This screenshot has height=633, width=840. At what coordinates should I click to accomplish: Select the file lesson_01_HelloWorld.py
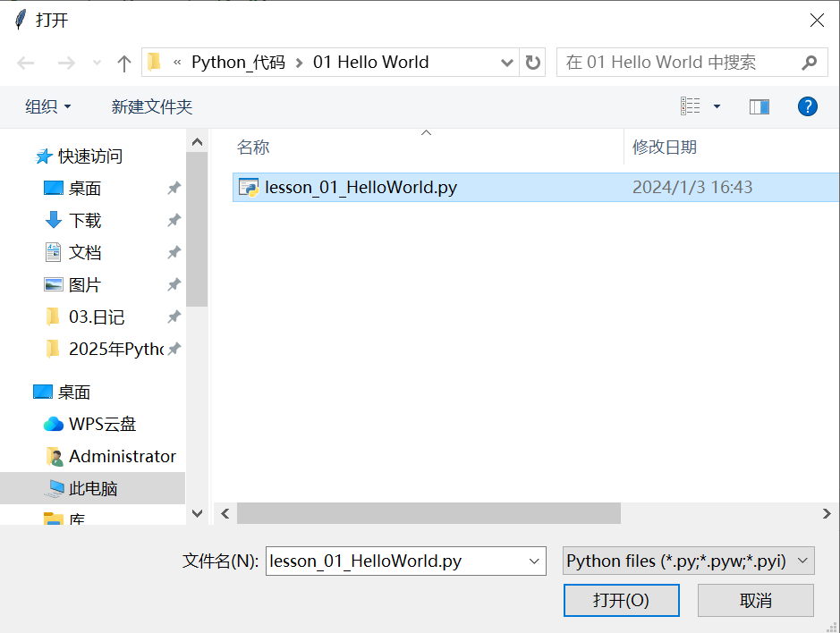click(x=536, y=187)
